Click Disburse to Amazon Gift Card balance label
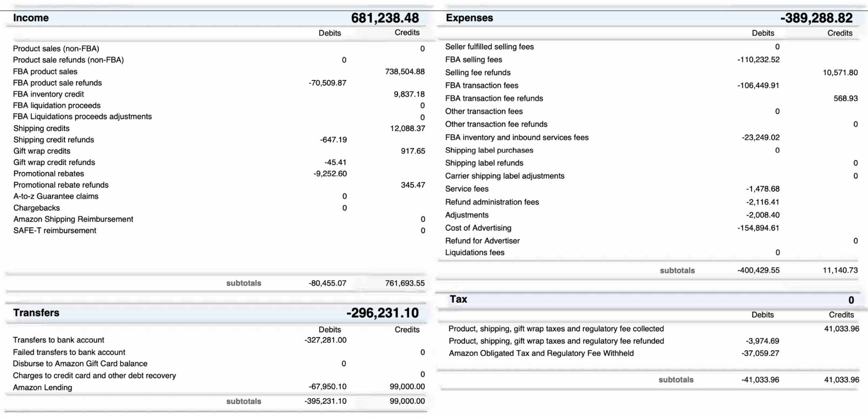This screenshot has width=868, height=417. point(80,364)
